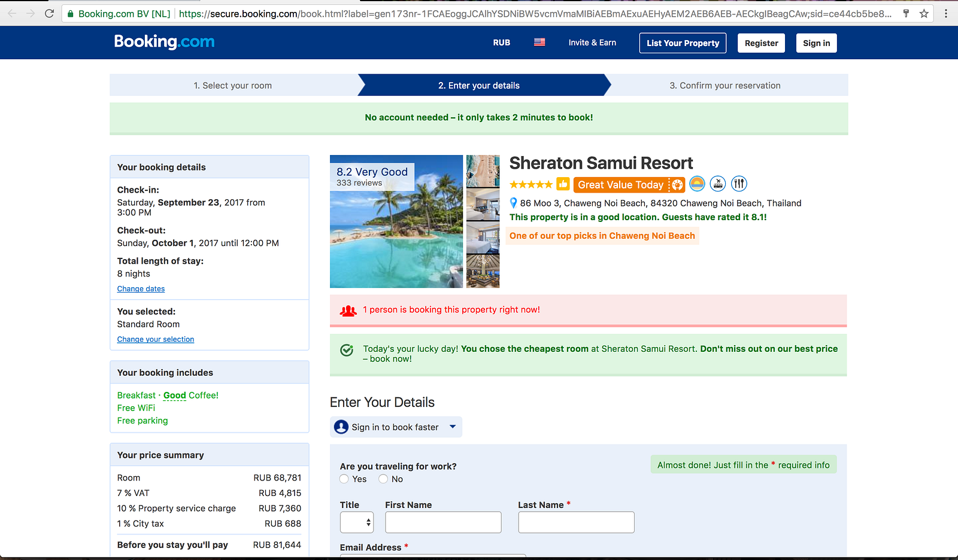Click the List Your Property button
Screen dimensions: 958x560
tap(683, 43)
